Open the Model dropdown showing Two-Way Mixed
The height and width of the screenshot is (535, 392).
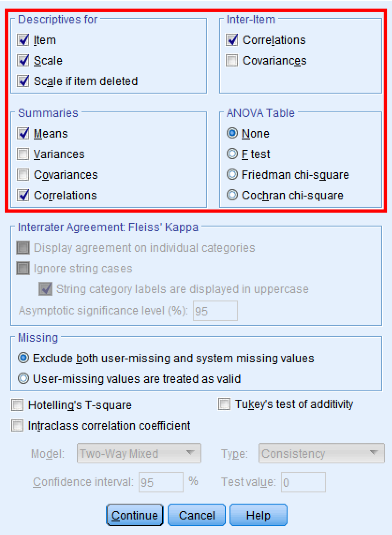[x=139, y=453]
